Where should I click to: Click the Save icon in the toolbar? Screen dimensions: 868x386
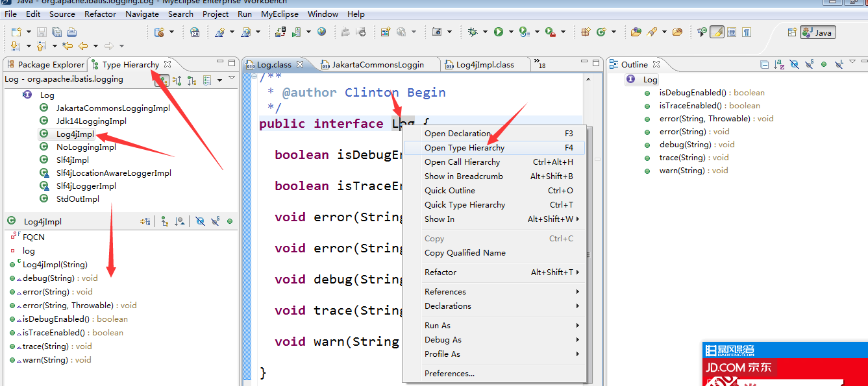(x=42, y=32)
